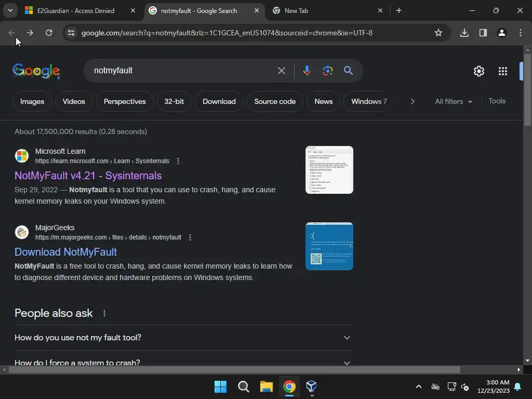Open Download NotMyFault link
Viewport: 532px width, 399px height.
(65, 252)
